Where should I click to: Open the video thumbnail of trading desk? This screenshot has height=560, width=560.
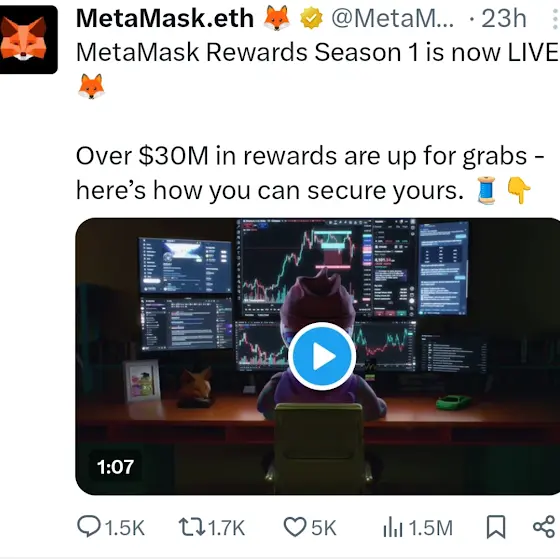point(318,356)
